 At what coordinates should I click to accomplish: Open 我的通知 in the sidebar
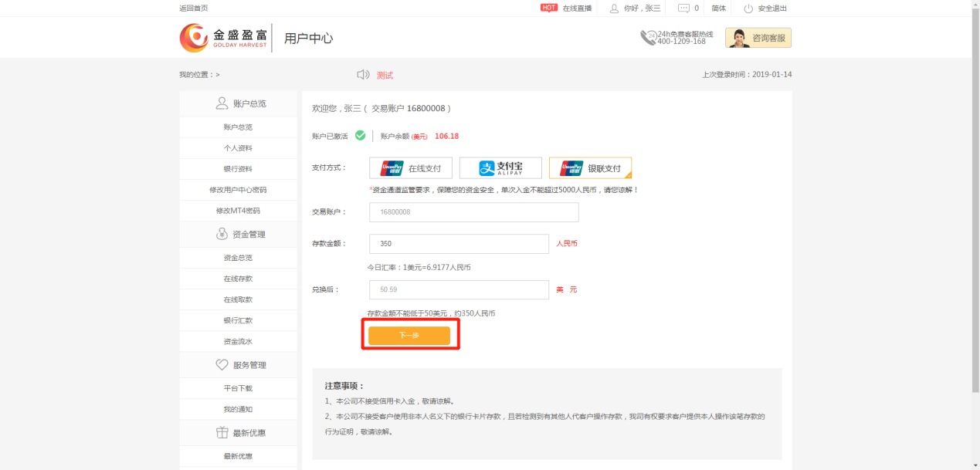point(238,409)
